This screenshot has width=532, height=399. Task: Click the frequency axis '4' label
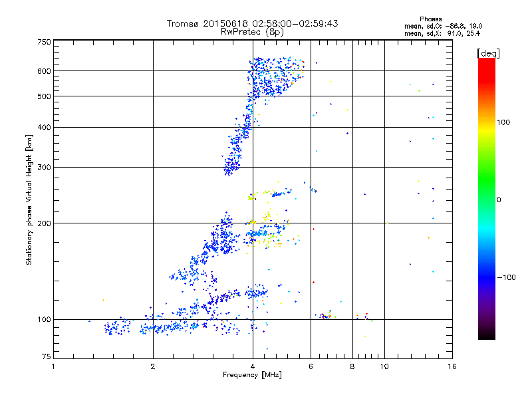point(253,366)
